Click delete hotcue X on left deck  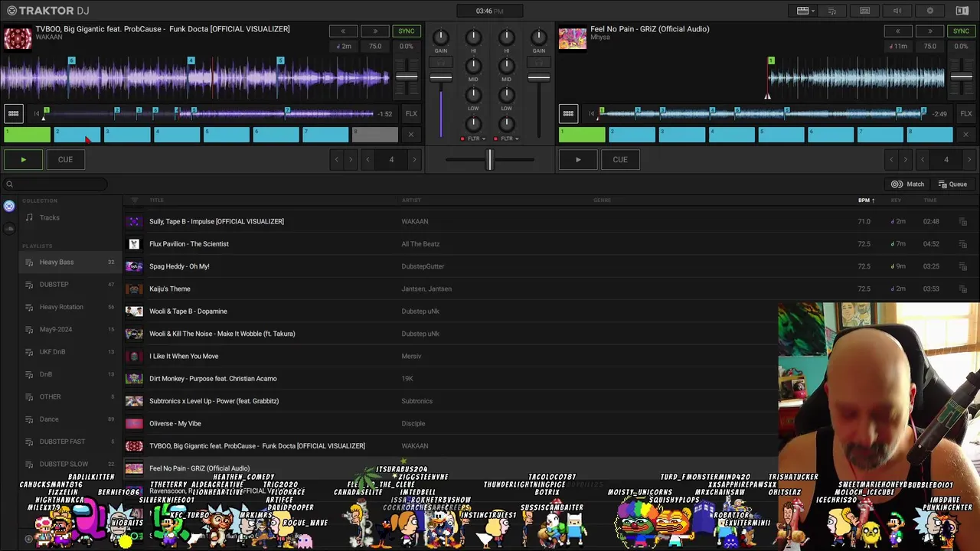point(411,135)
